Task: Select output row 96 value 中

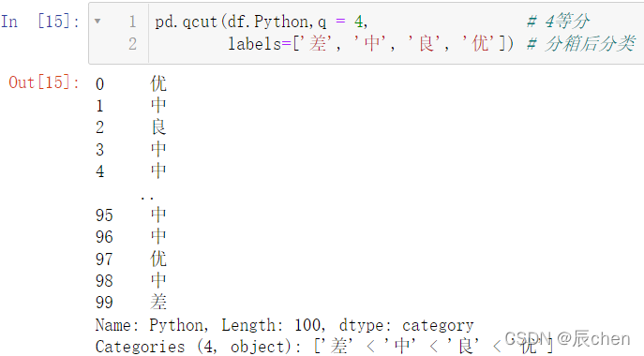Action: tap(158, 236)
